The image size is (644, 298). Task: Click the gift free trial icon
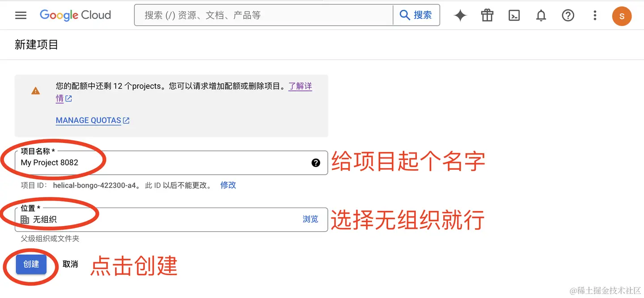[487, 16]
